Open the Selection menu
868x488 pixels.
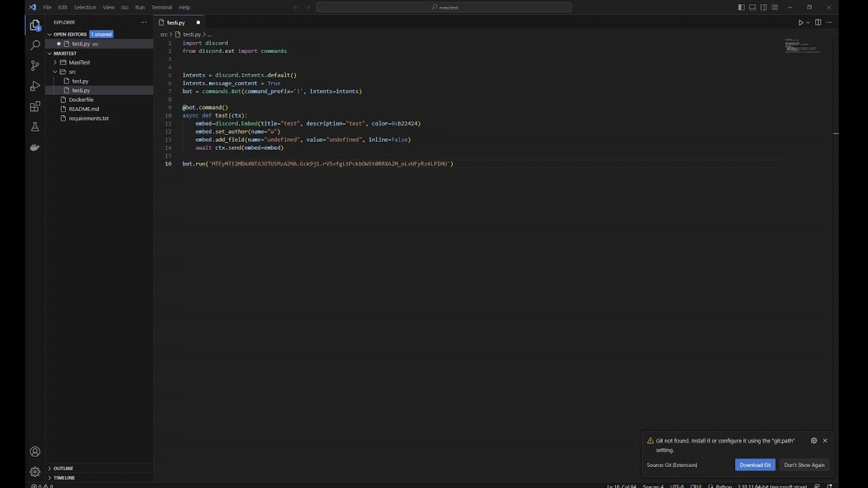[x=85, y=7]
